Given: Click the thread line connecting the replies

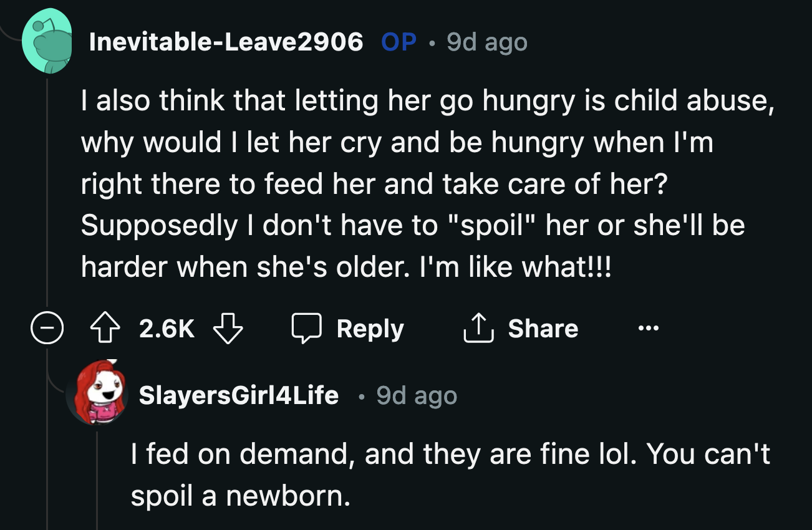Looking at the screenshot, I should (49, 187).
